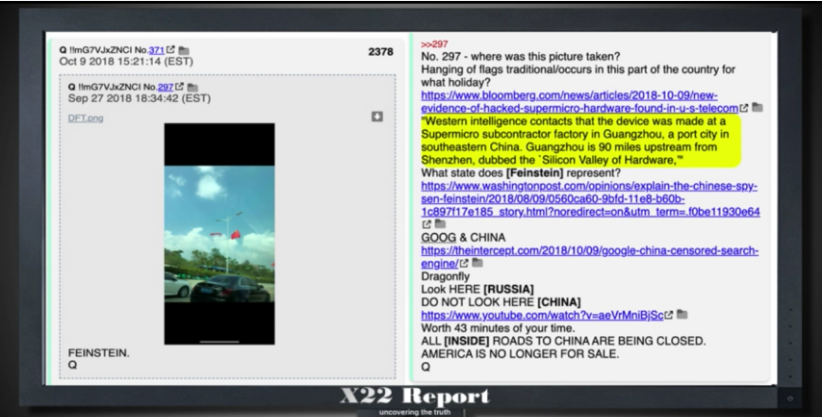Viewport: 822px width, 417px height.
Task: Click the Dragonfly line
Action: click(445, 276)
